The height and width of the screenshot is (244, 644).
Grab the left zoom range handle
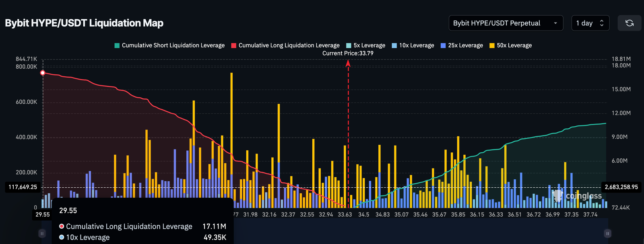coord(42,233)
